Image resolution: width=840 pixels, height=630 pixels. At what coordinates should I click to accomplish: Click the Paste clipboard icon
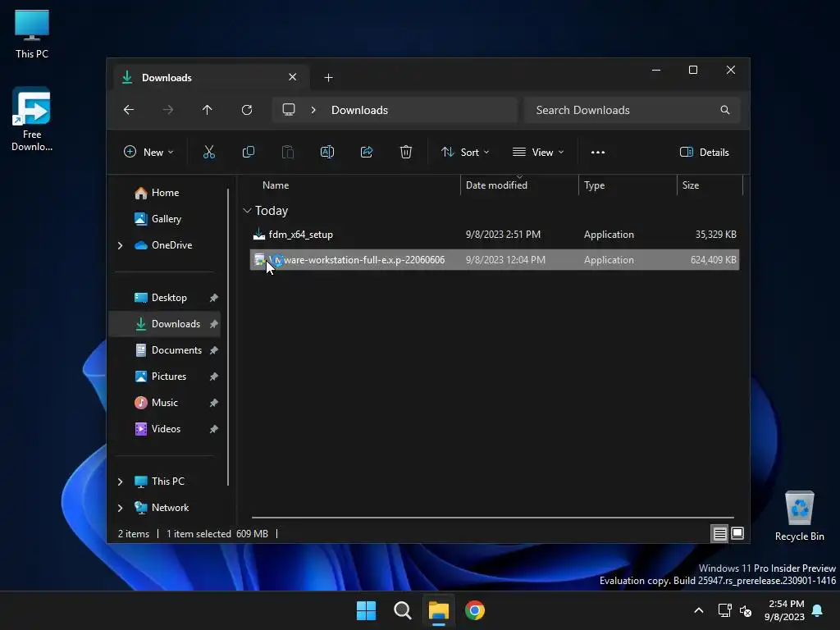click(x=288, y=152)
